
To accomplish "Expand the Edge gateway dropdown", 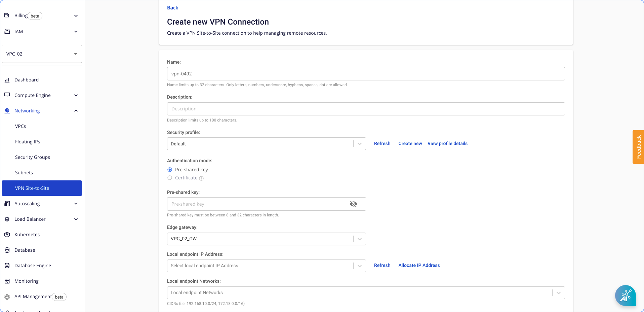I will pyautogui.click(x=266, y=239).
